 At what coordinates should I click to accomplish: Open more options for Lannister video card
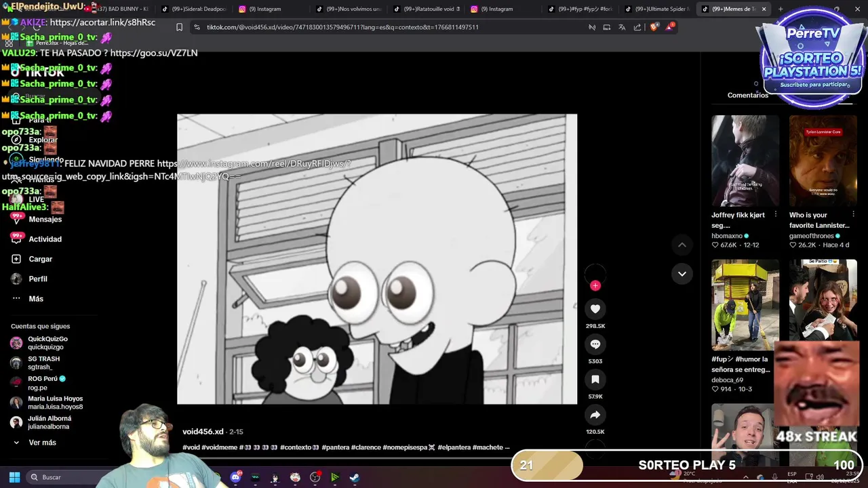pyautogui.click(x=853, y=214)
